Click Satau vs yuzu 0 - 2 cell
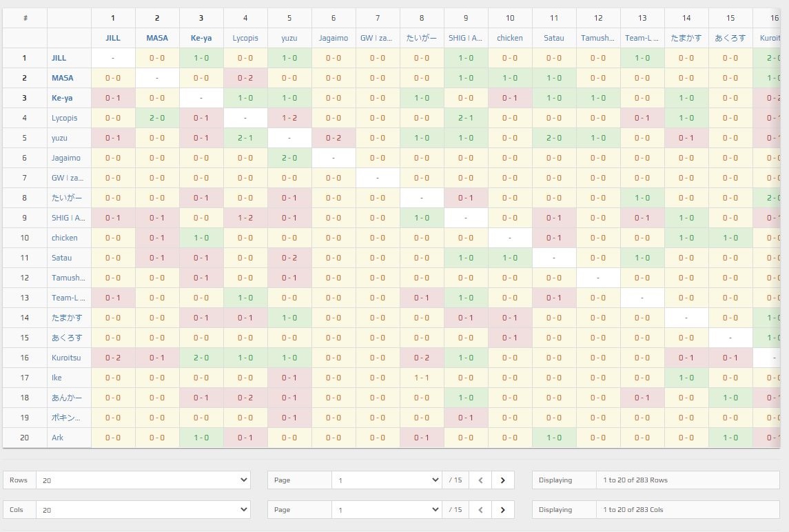 289,258
